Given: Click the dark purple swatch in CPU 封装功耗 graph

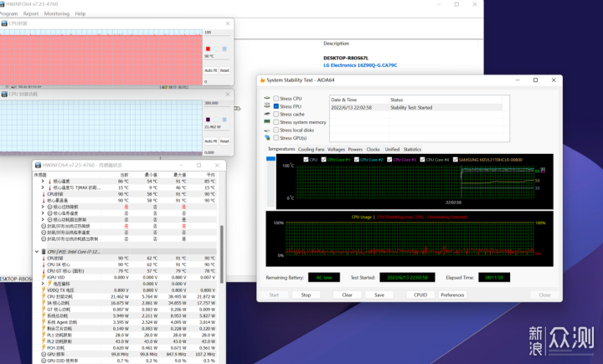Looking at the screenshot, I should pyautogui.click(x=208, y=119).
